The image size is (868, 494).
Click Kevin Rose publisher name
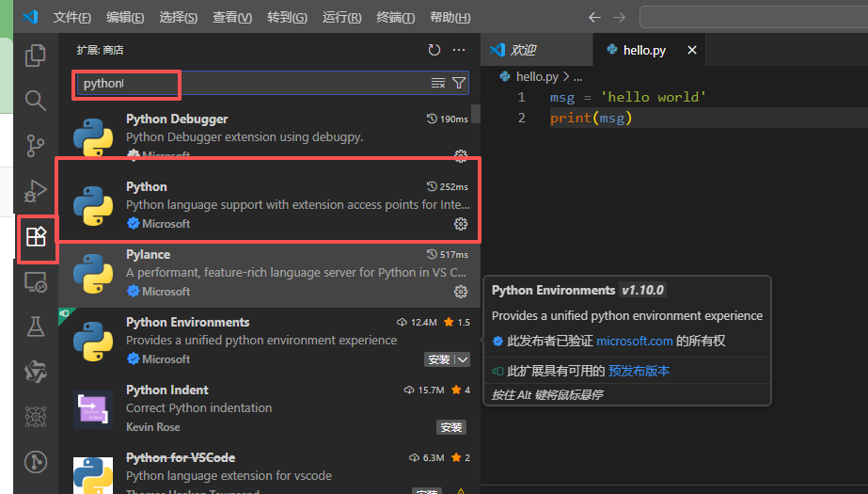(x=152, y=427)
